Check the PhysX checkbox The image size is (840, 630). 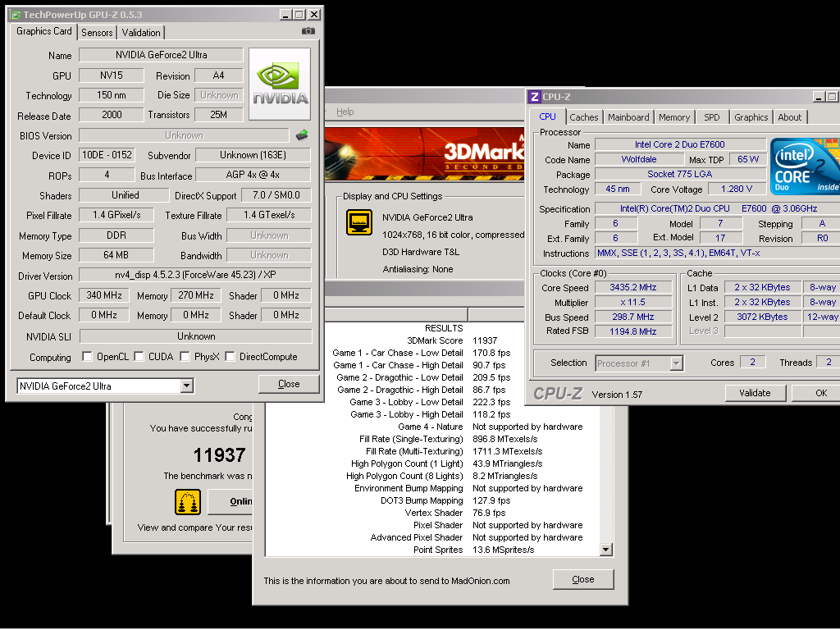(185, 356)
